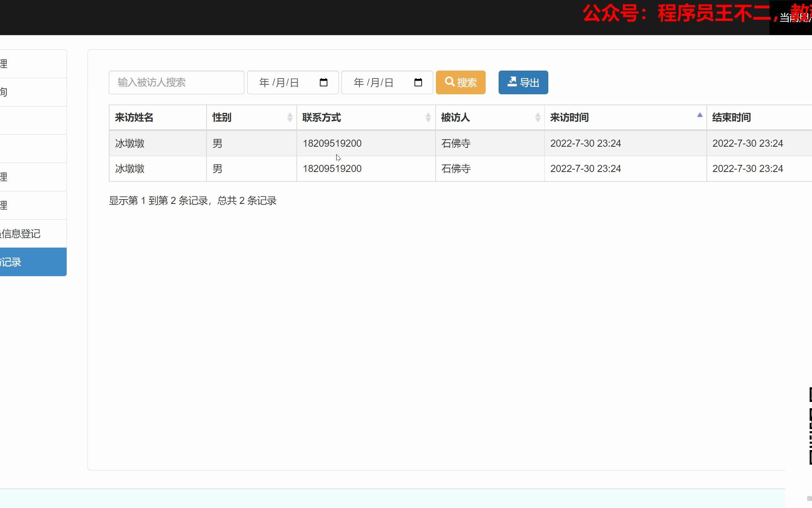Click second row visit time 2022-7-30 23:24
Screen dimensions: 812x508
(585, 168)
